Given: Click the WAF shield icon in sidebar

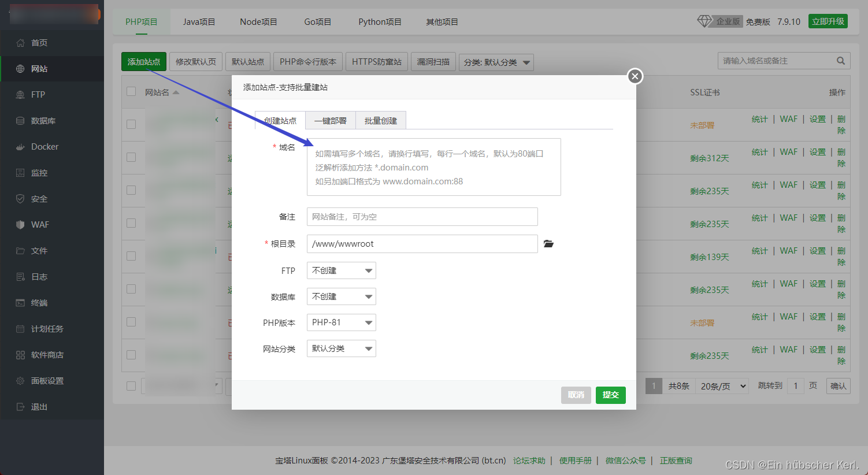Looking at the screenshot, I should click(x=20, y=225).
